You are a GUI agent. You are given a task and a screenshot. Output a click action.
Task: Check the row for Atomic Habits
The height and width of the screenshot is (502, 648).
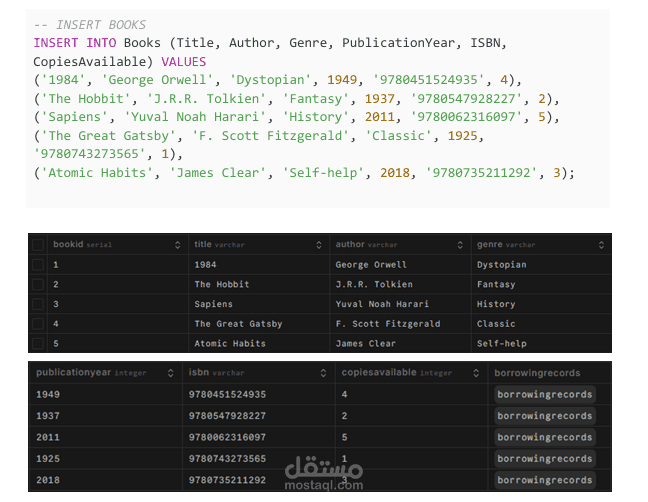coord(38,343)
